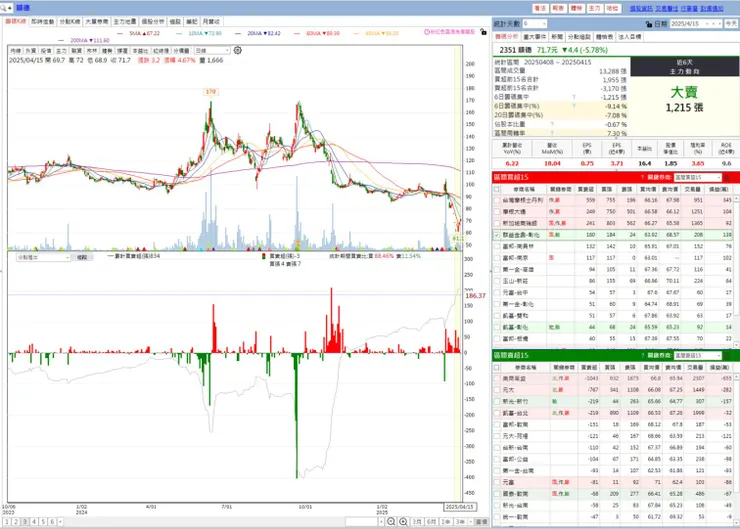This screenshot has width=740, height=529.
Task: Go to chart page 1
Action: [x=7, y=521]
